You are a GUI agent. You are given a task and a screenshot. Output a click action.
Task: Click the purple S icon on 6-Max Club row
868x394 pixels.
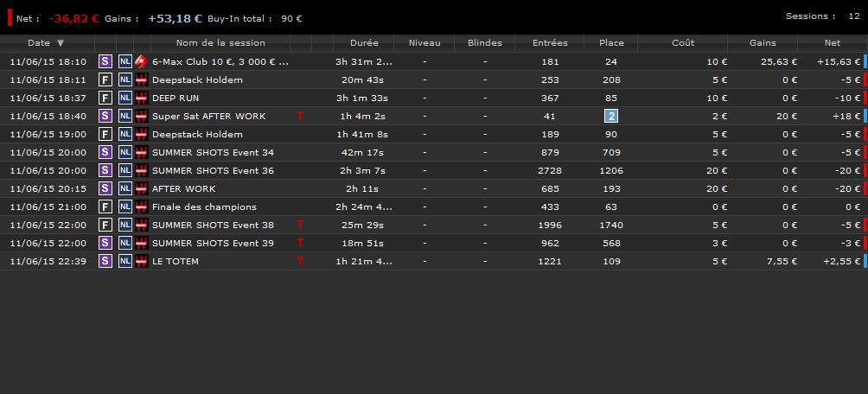pos(105,61)
